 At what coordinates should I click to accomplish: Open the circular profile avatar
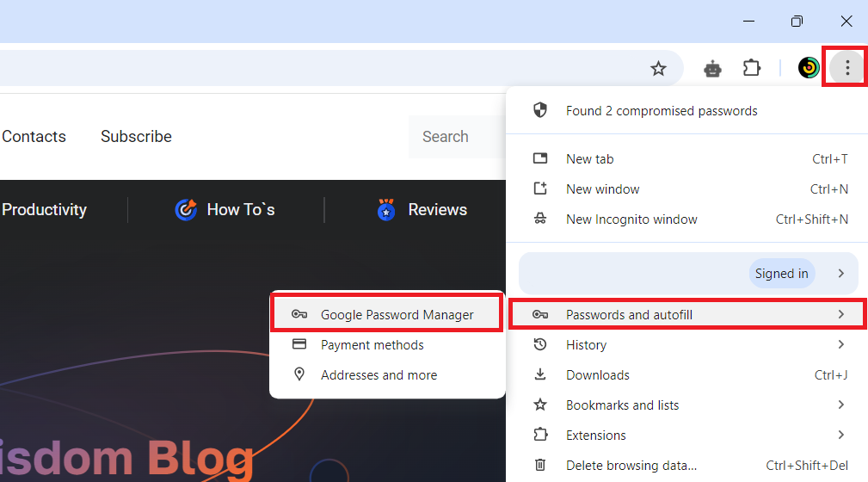pyautogui.click(x=809, y=68)
